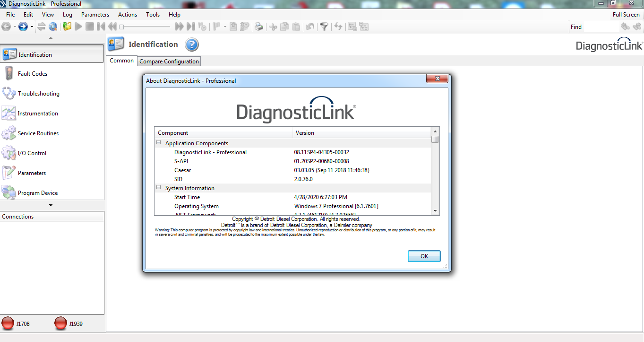
Task: Click the sidebar scroll-up arrow above Identification
Action: 51,38
